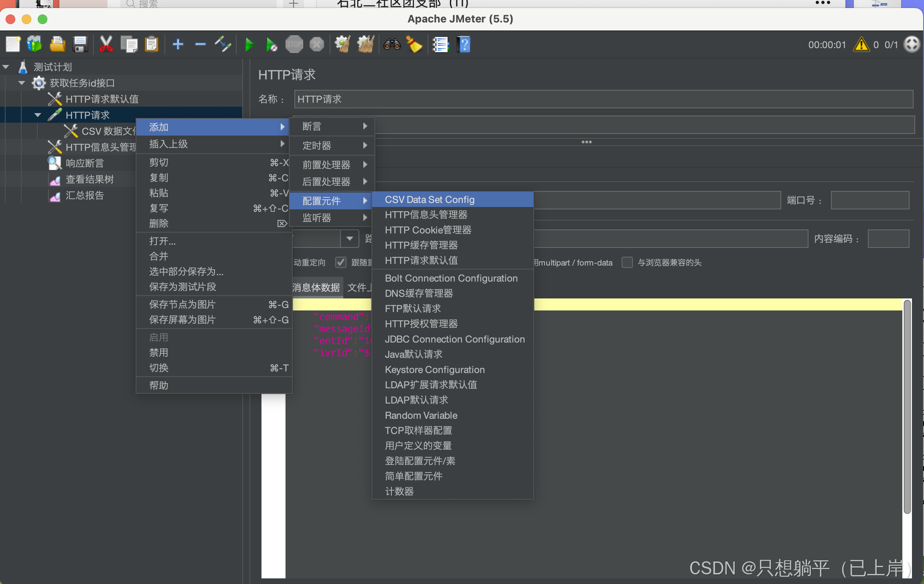The image size is (924, 584).
Task: Click the 端口号 port input field
Action: [x=869, y=200]
